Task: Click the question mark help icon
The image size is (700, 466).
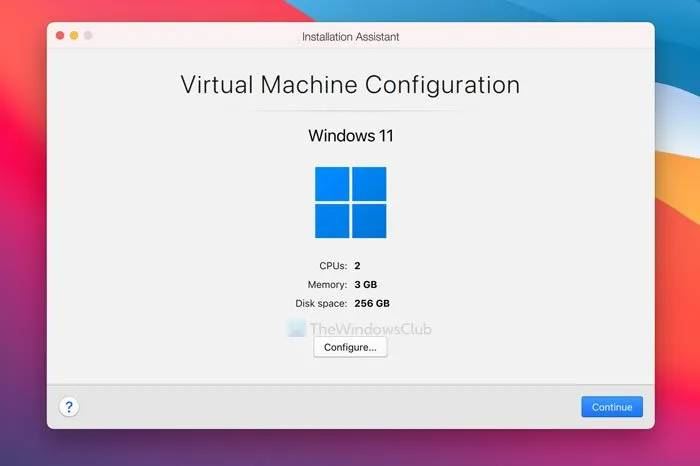Action: pos(69,407)
